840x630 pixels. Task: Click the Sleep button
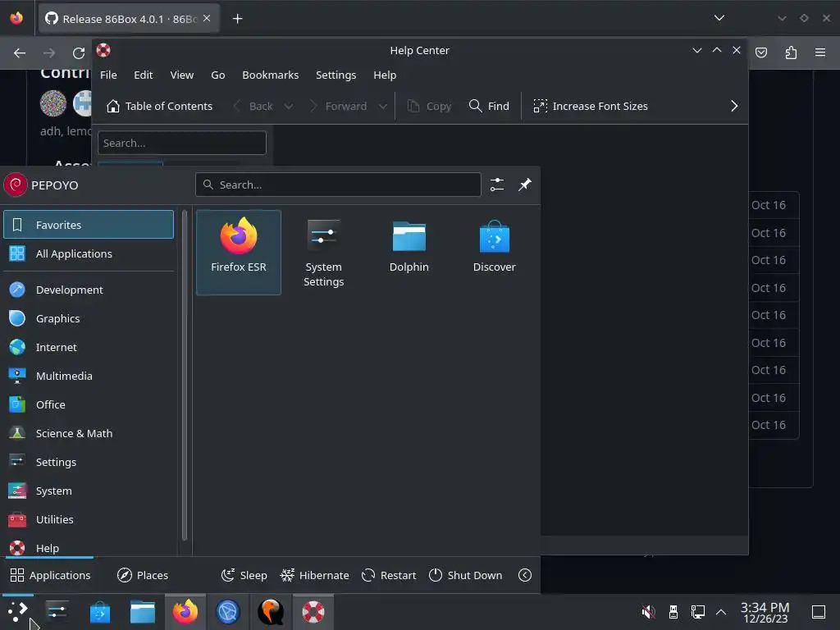click(x=244, y=575)
